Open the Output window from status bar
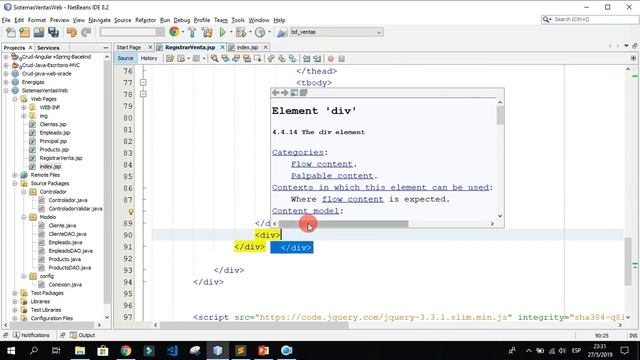This screenshot has height=360, width=640. tap(82, 335)
